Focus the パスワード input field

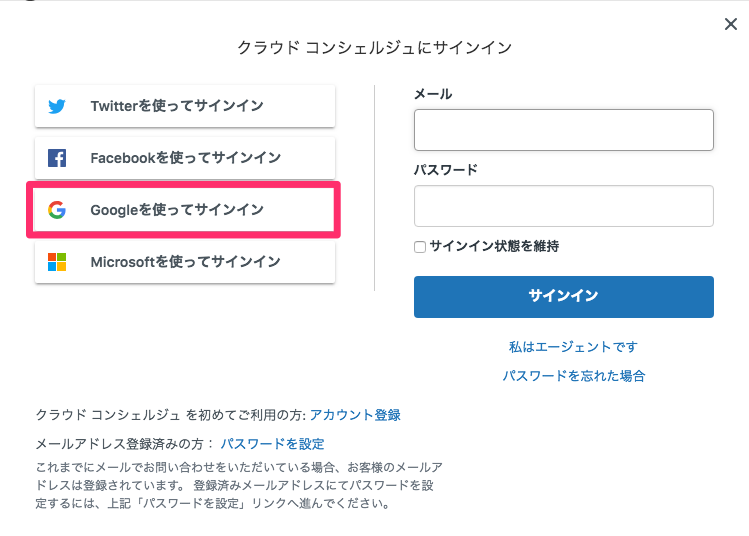[564, 206]
